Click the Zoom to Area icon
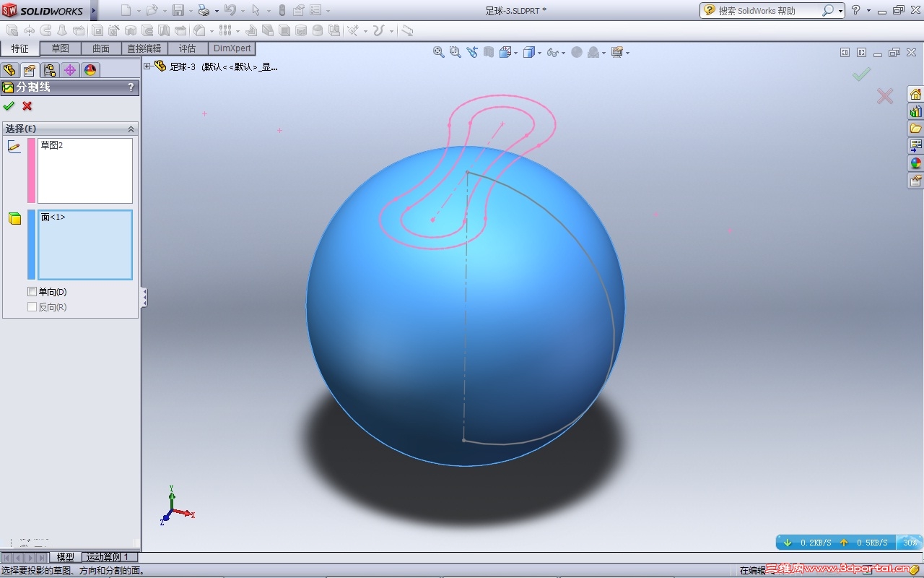Screen dimensions: 924x578 pos(455,52)
